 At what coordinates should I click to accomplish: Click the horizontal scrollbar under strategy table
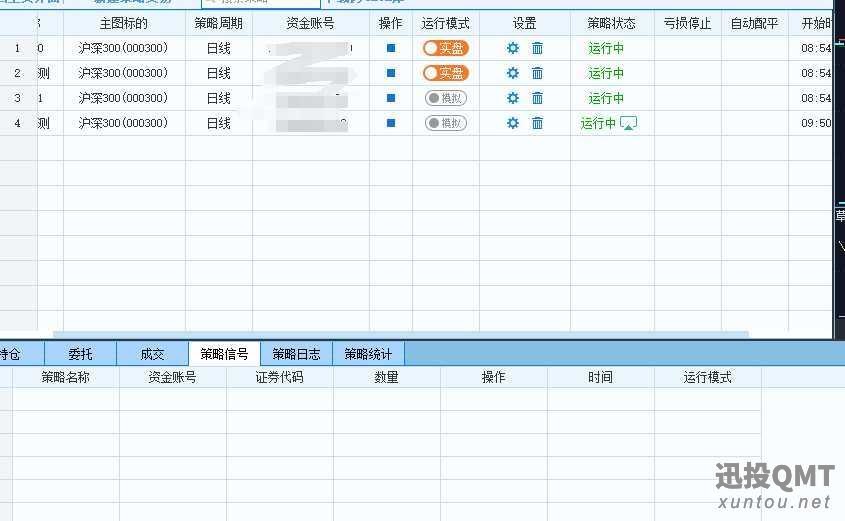[400, 335]
